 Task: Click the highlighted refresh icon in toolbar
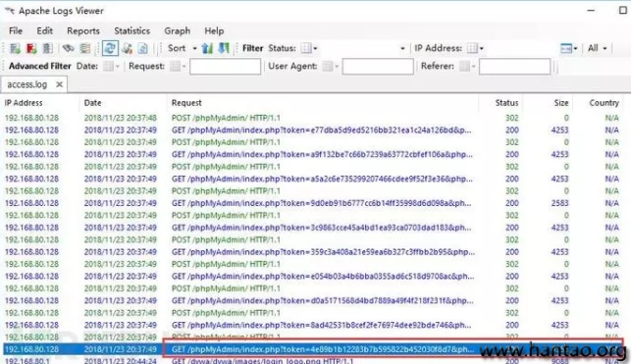[110, 48]
